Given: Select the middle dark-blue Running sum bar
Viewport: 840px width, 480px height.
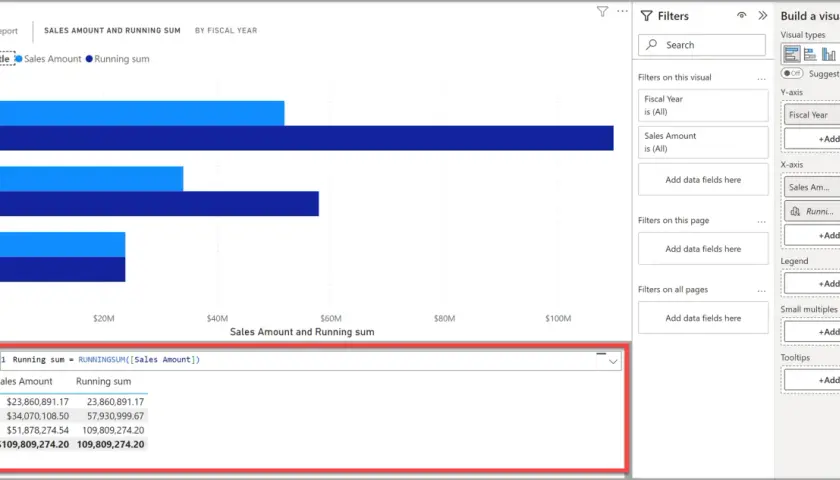Looking at the screenshot, I should (x=159, y=204).
